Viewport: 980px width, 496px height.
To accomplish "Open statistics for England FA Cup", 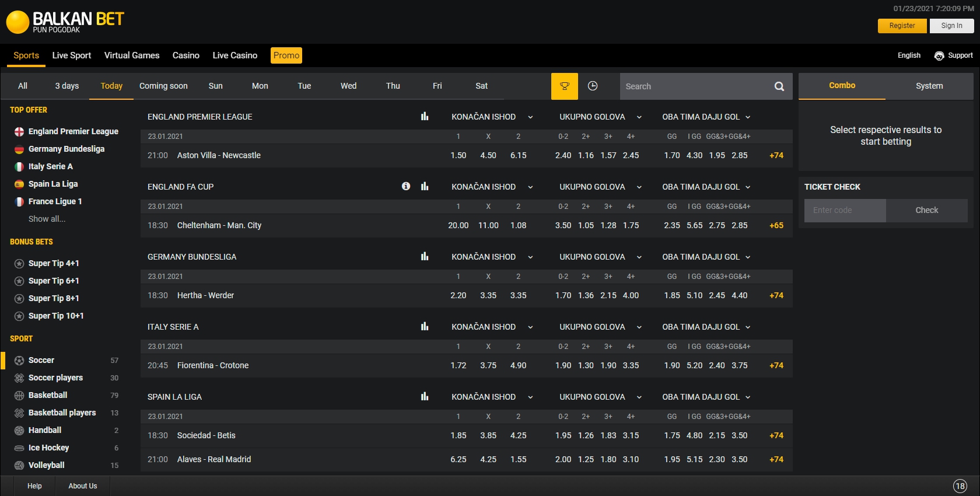I will click(425, 186).
